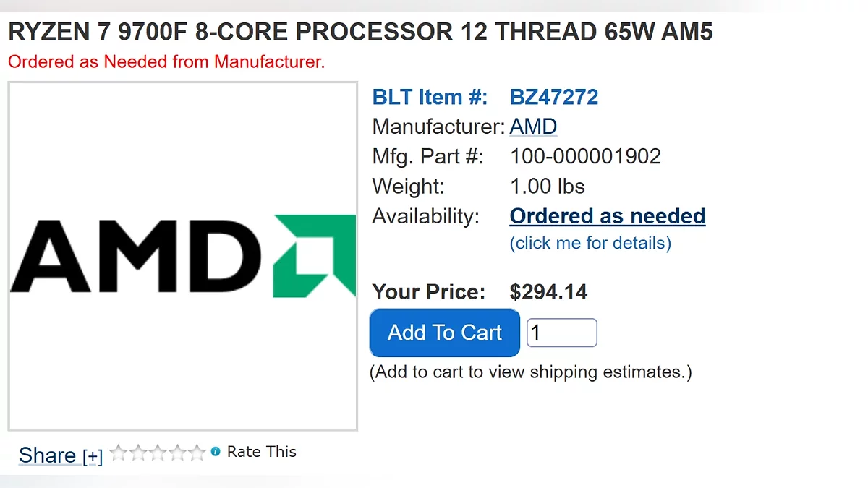
Task: Open the AMD manufacturer link
Action: point(533,127)
